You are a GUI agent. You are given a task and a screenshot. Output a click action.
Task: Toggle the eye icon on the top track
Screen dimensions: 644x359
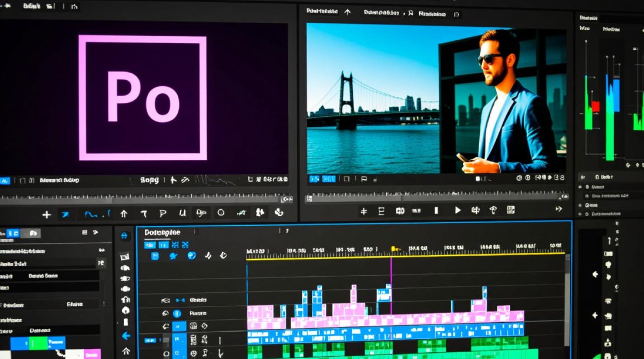tap(166, 301)
